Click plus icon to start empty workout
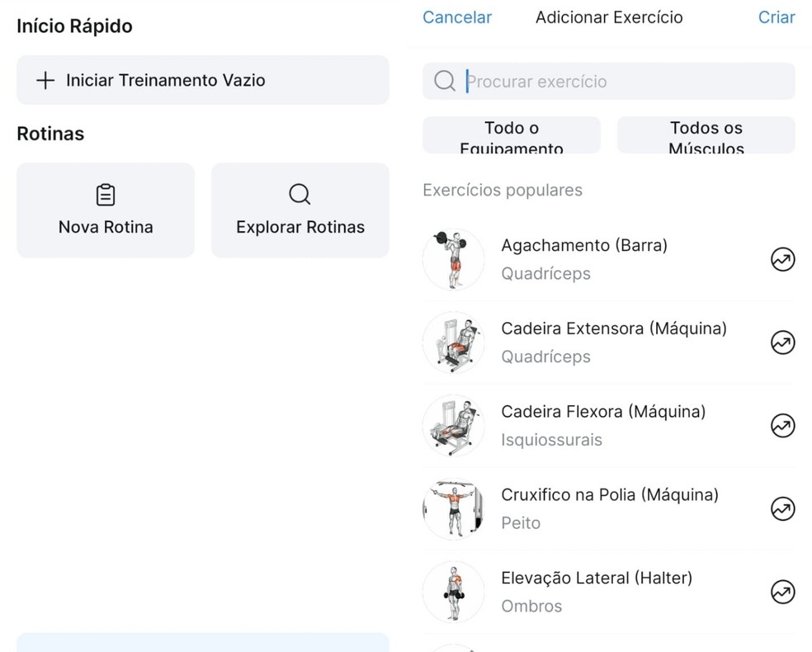 tap(45, 80)
